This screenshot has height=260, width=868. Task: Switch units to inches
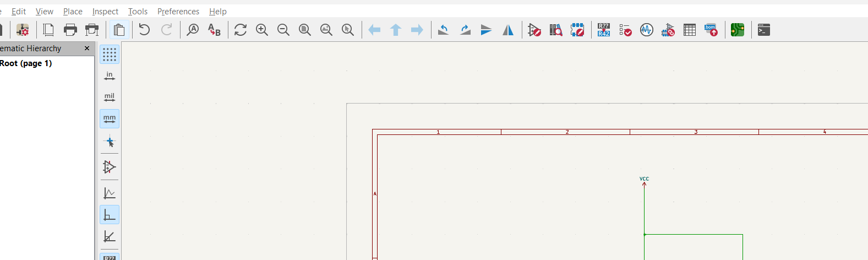coord(110,76)
